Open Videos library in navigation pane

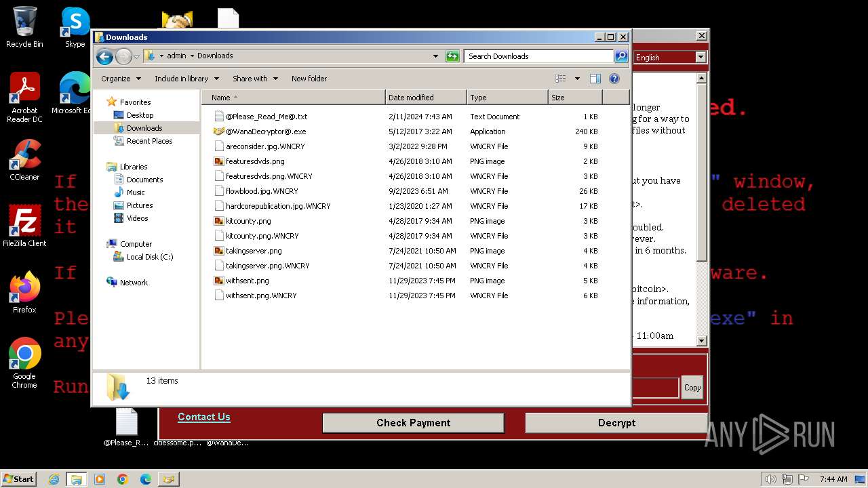point(137,218)
